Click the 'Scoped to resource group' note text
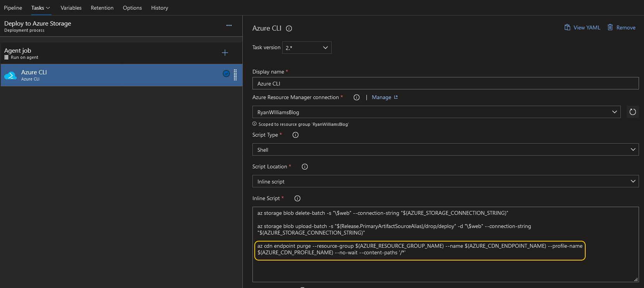This screenshot has height=288, width=644. (303, 124)
